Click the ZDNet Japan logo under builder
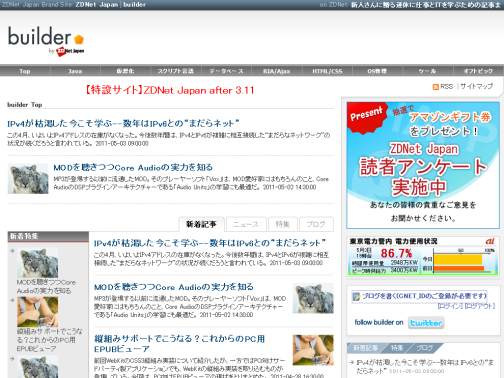Image resolution: width=504 pixels, height=378 pixels. [70, 51]
